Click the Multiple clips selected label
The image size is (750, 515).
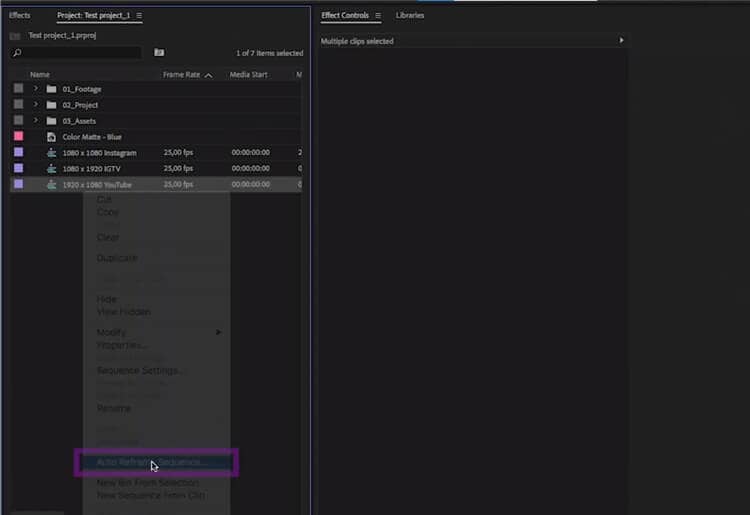click(357, 41)
